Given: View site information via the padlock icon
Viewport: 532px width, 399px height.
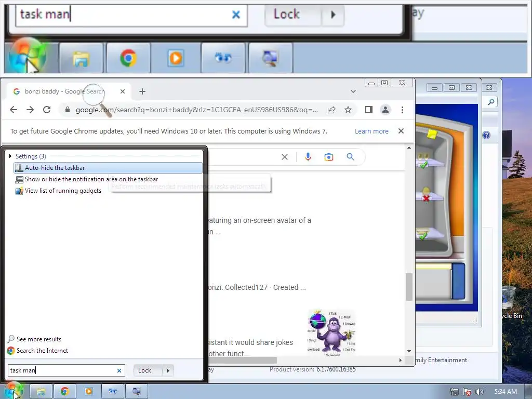Looking at the screenshot, I should tap(68, 110).
